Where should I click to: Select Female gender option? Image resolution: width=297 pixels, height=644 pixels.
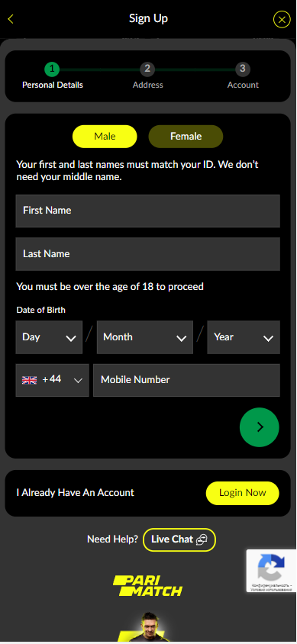coord(186,137)
